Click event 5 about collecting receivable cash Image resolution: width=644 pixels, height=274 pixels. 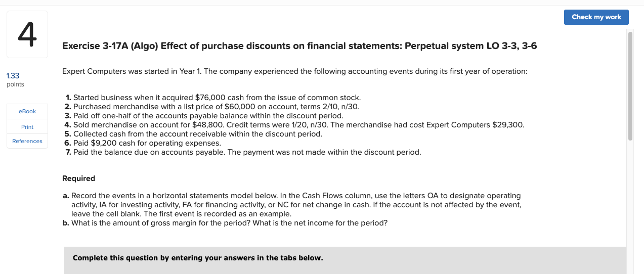tap(194, 133)
